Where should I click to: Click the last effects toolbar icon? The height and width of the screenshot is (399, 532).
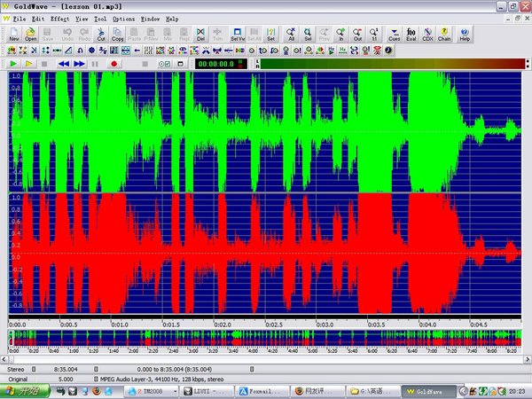coord(388,51)
